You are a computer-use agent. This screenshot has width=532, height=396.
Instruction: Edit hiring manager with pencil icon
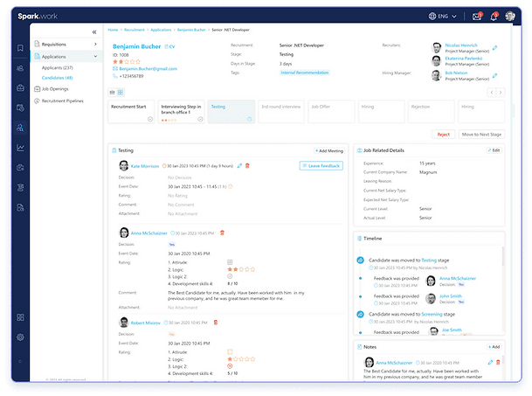(x=494, y=75)
